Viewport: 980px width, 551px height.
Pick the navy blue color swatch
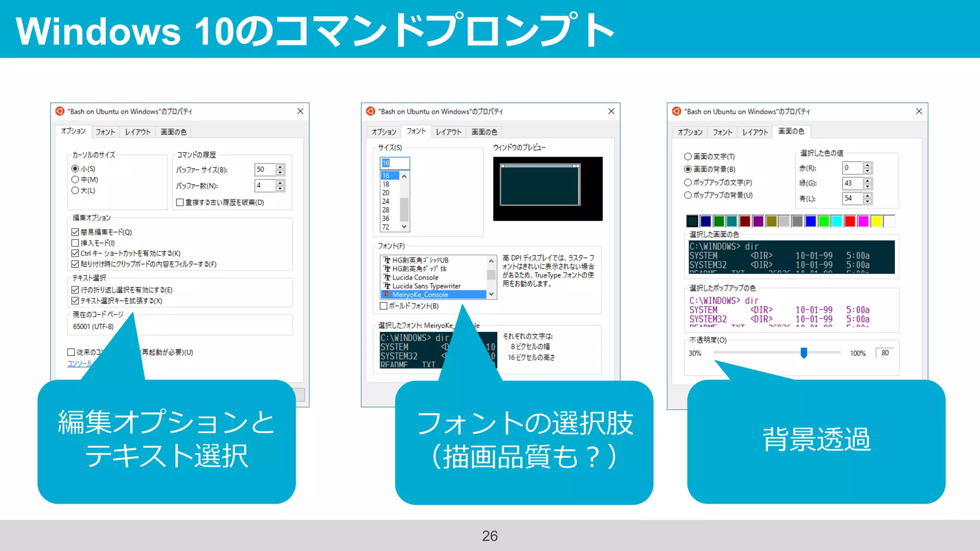coord(705,221)
